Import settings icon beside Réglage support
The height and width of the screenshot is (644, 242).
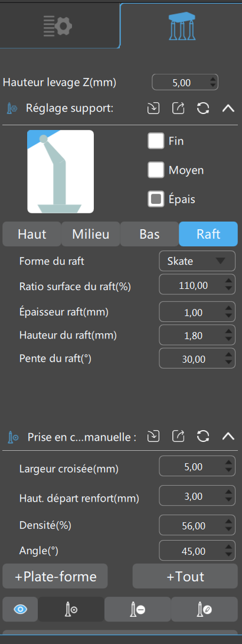(153, 109)
